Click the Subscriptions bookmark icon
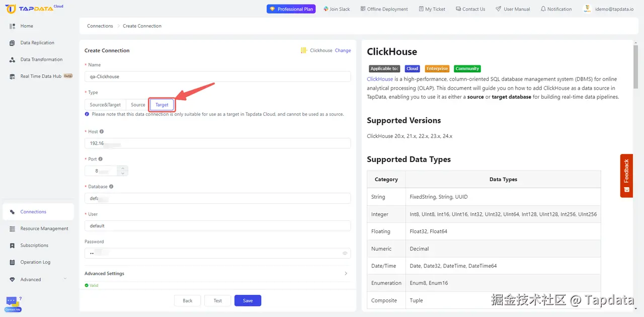The width and height of the screenshot is (644, 317). (x=12, y=246)
